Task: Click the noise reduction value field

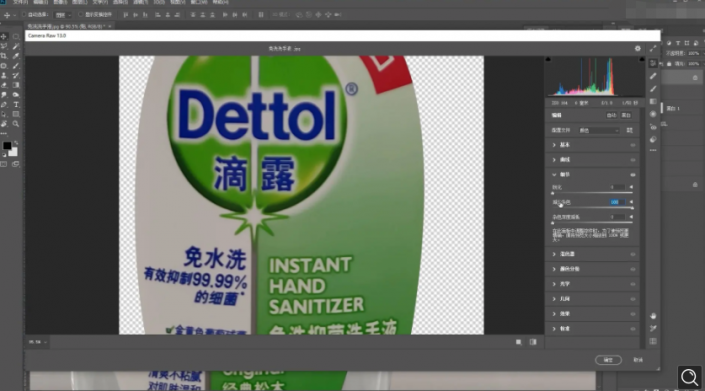Action: pos(616,202)
